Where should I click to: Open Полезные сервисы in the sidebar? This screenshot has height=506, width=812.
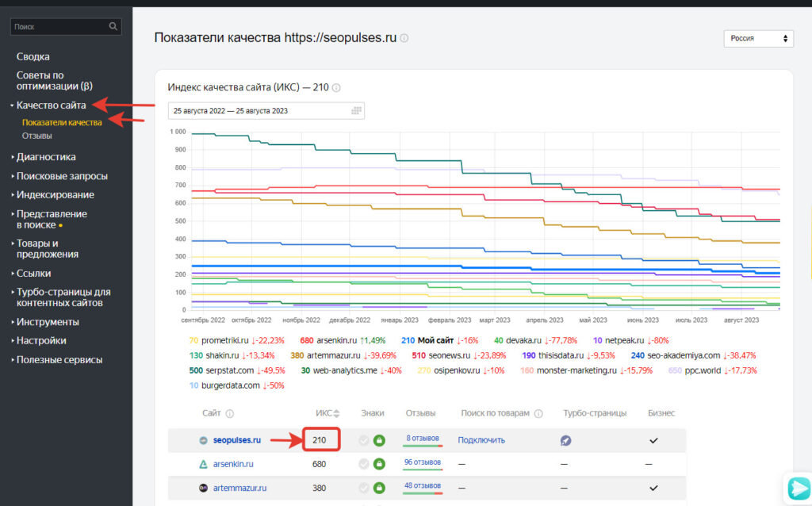(59, 359)
